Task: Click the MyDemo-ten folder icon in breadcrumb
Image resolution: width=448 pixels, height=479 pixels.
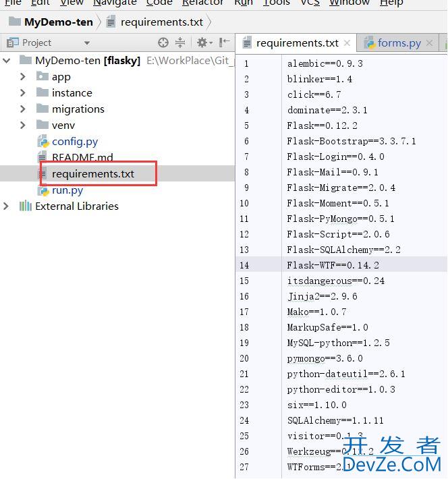Action: 15,22
